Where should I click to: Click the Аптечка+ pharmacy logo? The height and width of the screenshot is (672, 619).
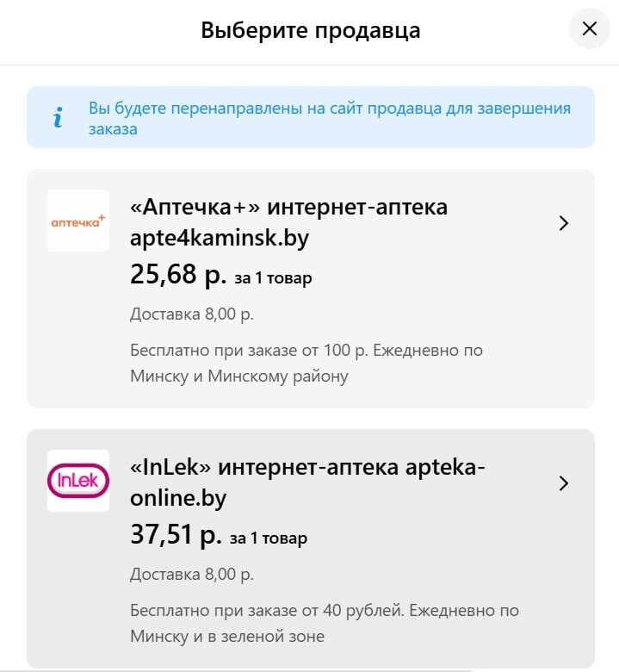tap(78, 221)
